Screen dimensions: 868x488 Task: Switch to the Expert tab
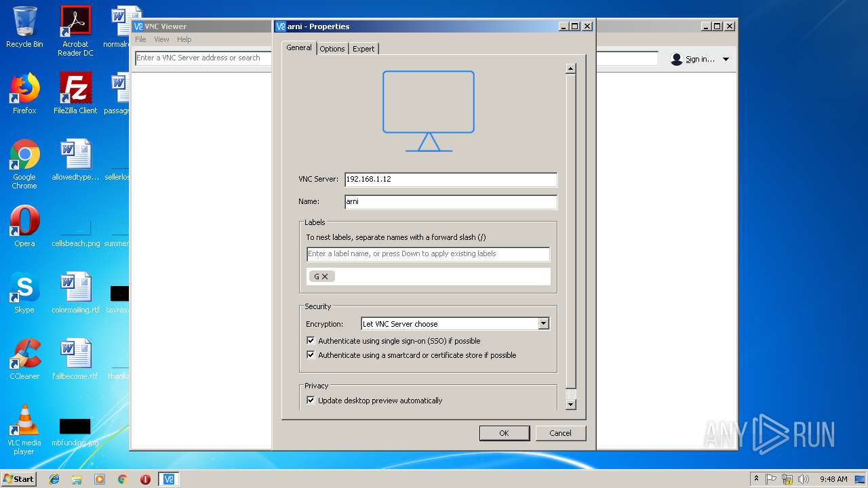coord(363,49)
